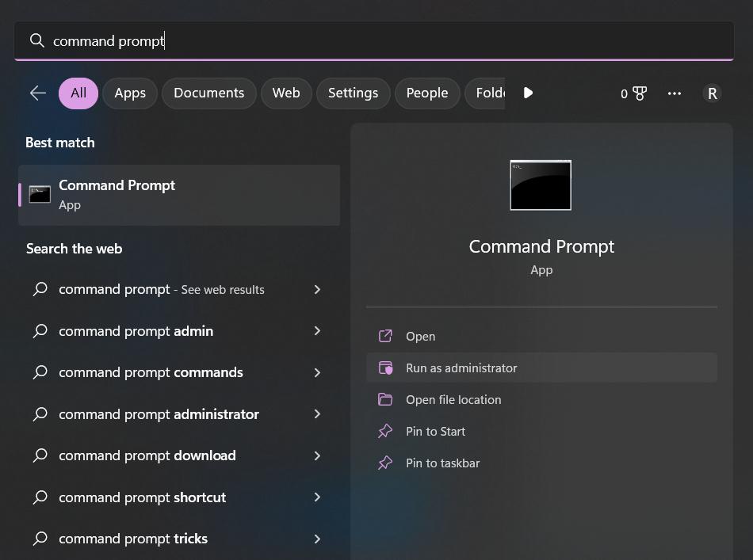
Task: Open Command Prompt from the right pane
Action: 420,336
